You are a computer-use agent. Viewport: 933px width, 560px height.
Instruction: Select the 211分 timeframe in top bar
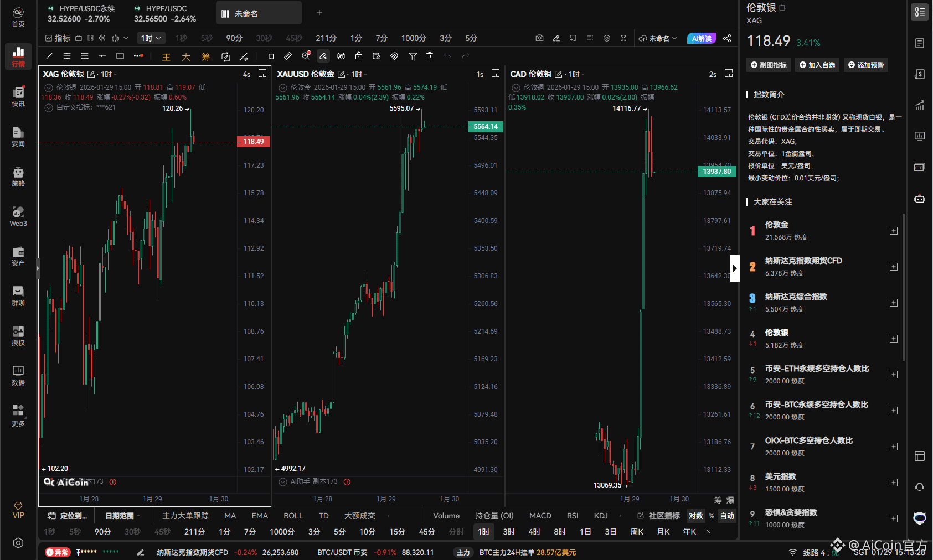[x=326, y=38]
